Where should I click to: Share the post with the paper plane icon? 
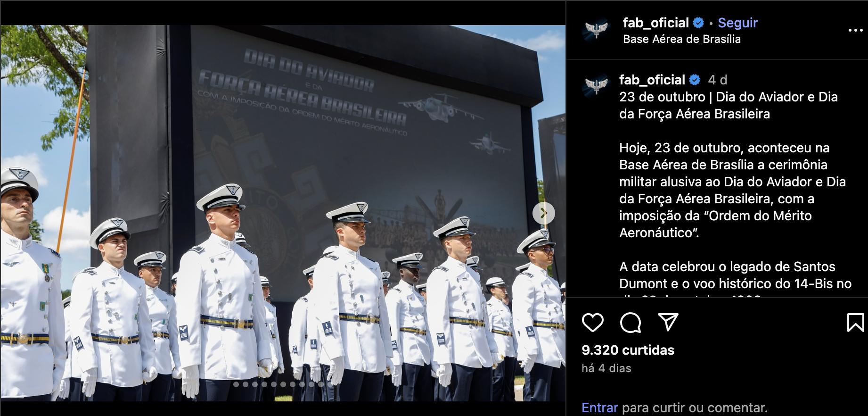668,322
